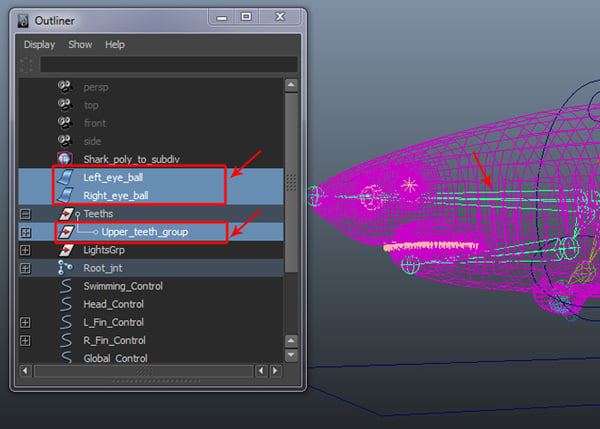The height and width of the screenshot is (429, 600).
Task: Minimize the Outliner window
Action: (222, 17)
